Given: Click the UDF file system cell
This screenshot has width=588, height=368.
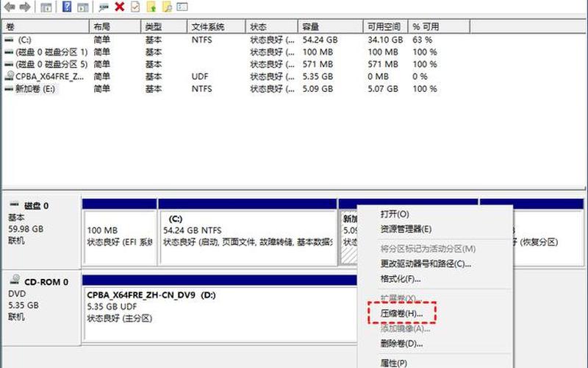Looking at the screenshot, I should pyautogui.click(x=199, y=77).
